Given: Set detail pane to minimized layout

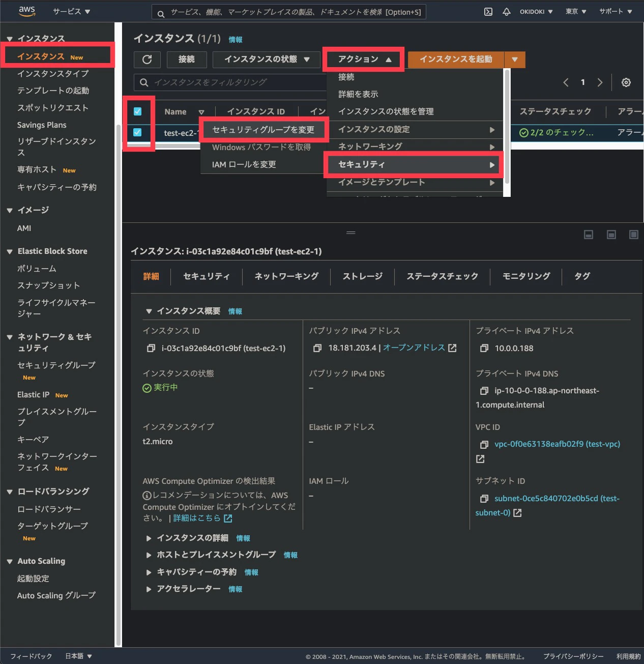Looking at the screenshot, I should [x=589, y=235].
